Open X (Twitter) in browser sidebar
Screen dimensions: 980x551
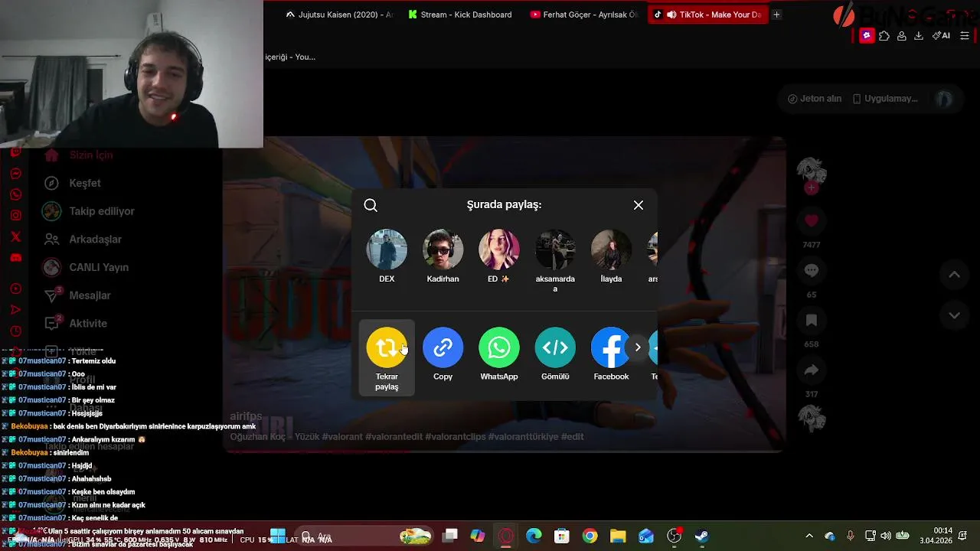coord(15,237)
